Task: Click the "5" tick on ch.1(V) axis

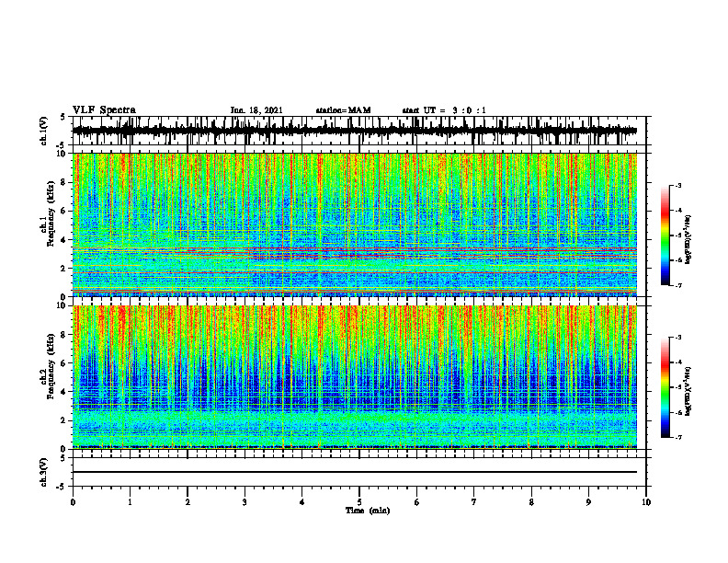Action: pos(63,117)
